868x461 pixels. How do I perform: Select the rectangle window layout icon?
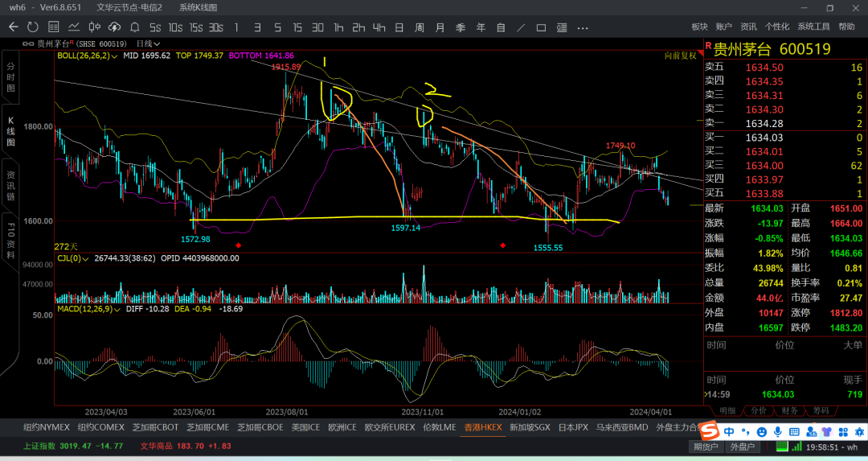click(542, 27)
